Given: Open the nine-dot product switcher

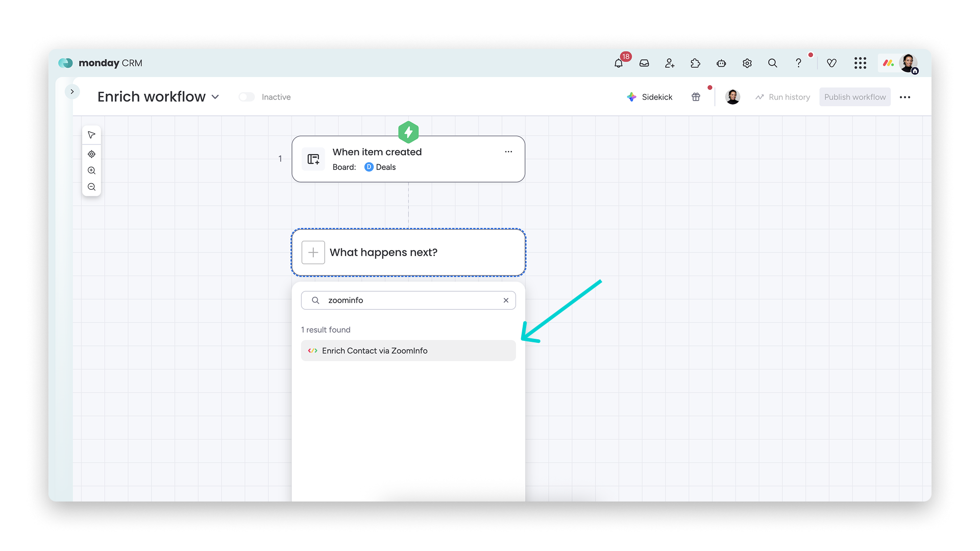Looking at the screenshot, I should click(x=861, y=63).
